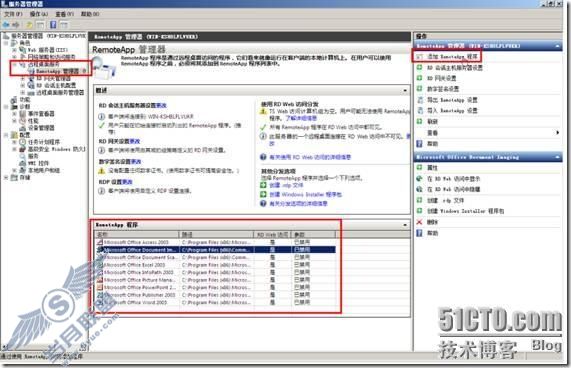Click the Forward arrow toolbar icon
The height and width of the screenshot is (368, 571).
coord(16,25)
